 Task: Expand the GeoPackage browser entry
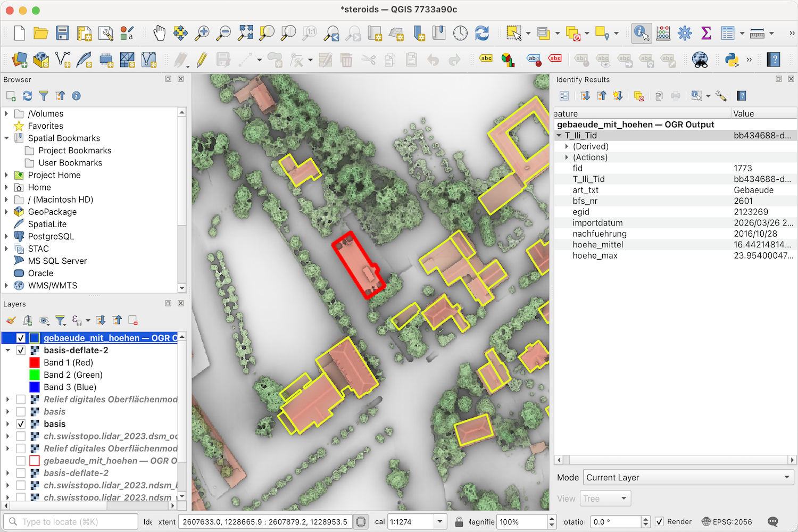pyautogui.click(x=7, y=212)
